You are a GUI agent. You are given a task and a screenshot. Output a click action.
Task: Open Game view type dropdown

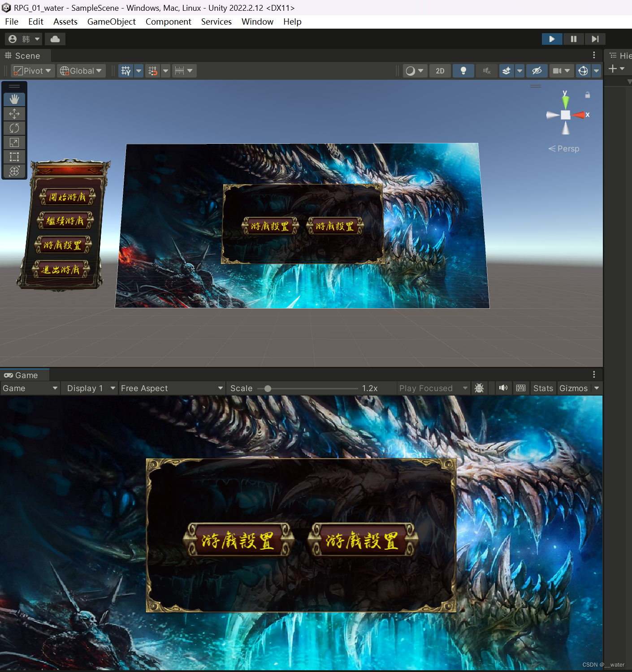point(30,388)
